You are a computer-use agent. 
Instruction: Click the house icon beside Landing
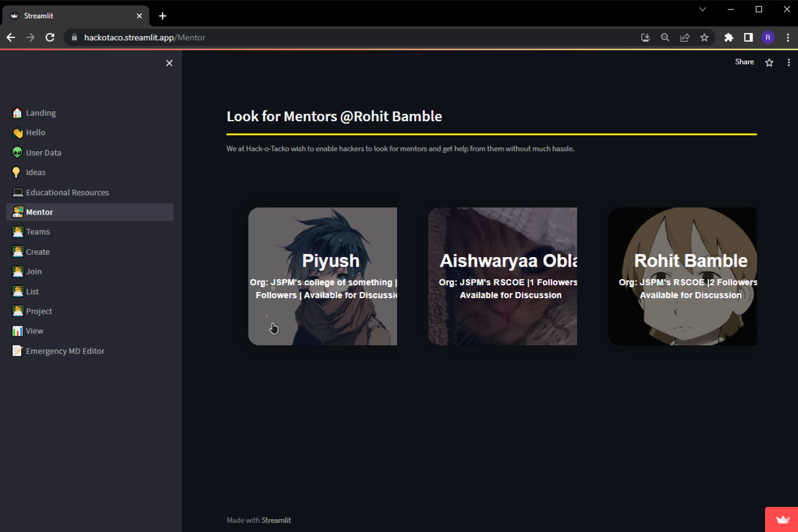pyautogui.click(x=17, y=113)
